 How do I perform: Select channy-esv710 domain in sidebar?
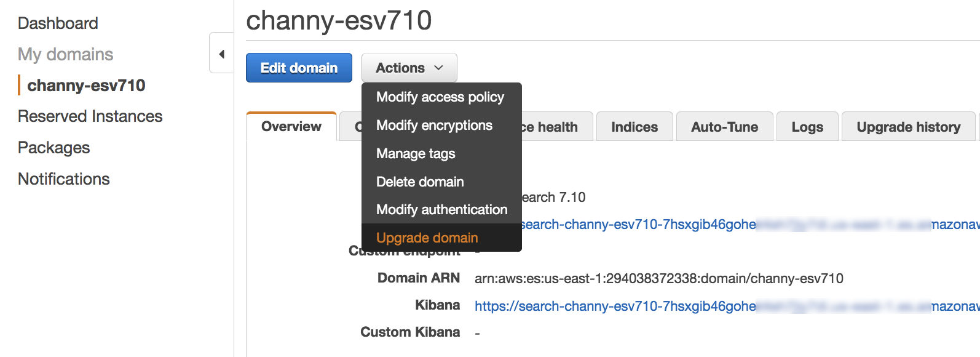tap(86, 86)
